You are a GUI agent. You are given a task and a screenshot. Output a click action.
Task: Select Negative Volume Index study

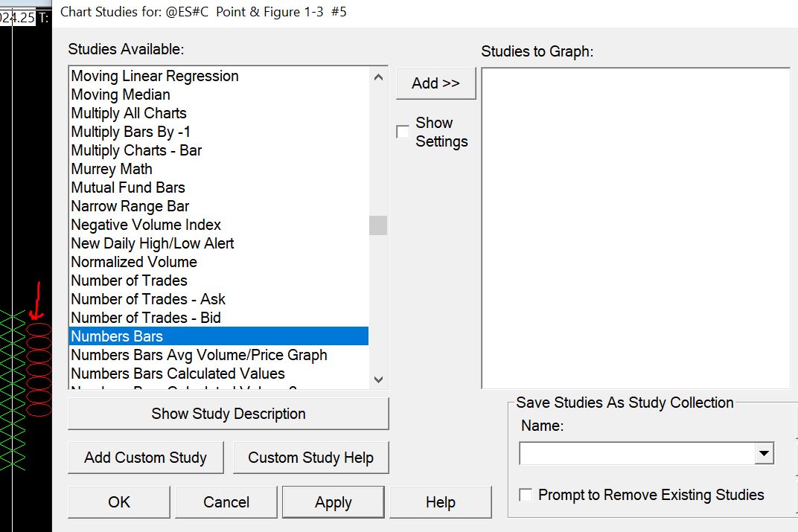(146, 225)
